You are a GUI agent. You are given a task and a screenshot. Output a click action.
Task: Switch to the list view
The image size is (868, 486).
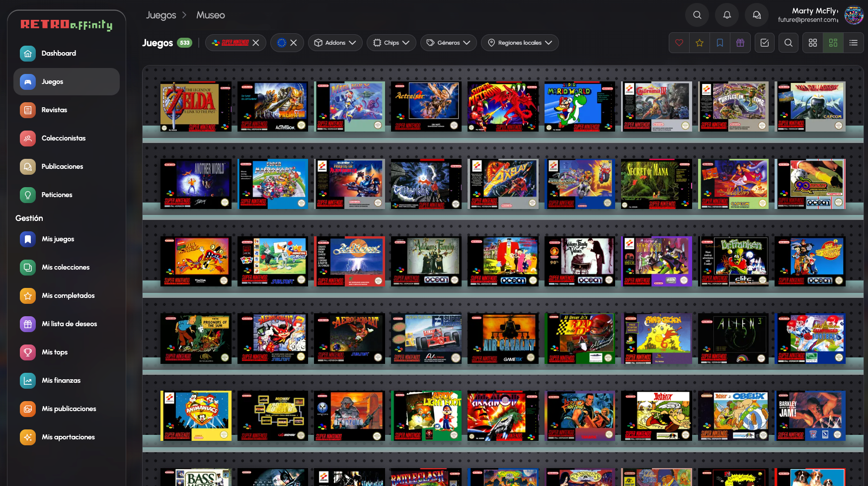pyautogui.click(x=854, y=43)
